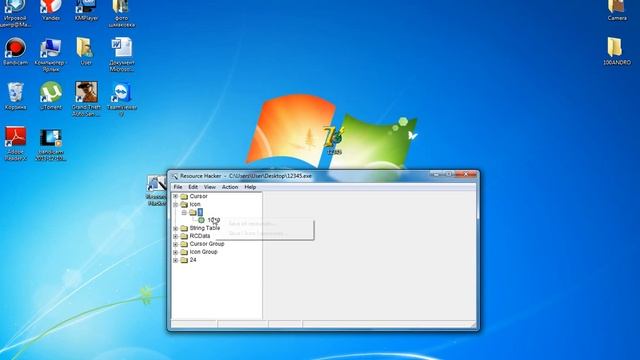Click the open folder icon next to Icon
The width and height of the screenshot is (640, 360).
pos(184,204)
